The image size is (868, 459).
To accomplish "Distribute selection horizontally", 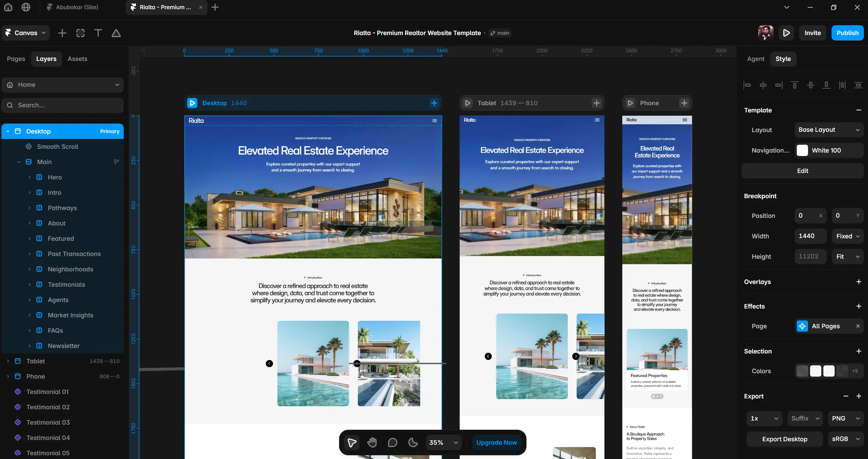I will click(842, 85).
